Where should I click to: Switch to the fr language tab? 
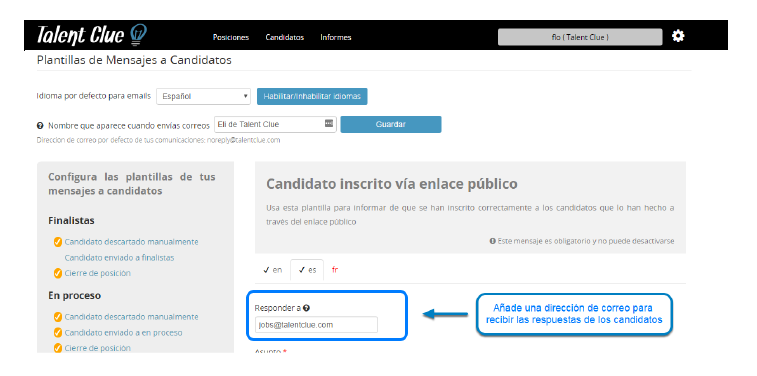[x=335, y=270]
